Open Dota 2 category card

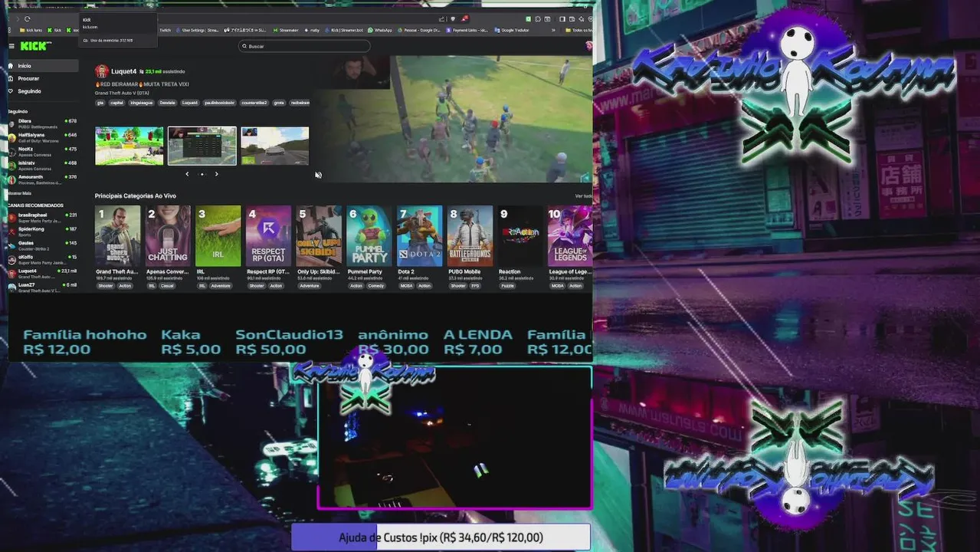click(420, 235)
